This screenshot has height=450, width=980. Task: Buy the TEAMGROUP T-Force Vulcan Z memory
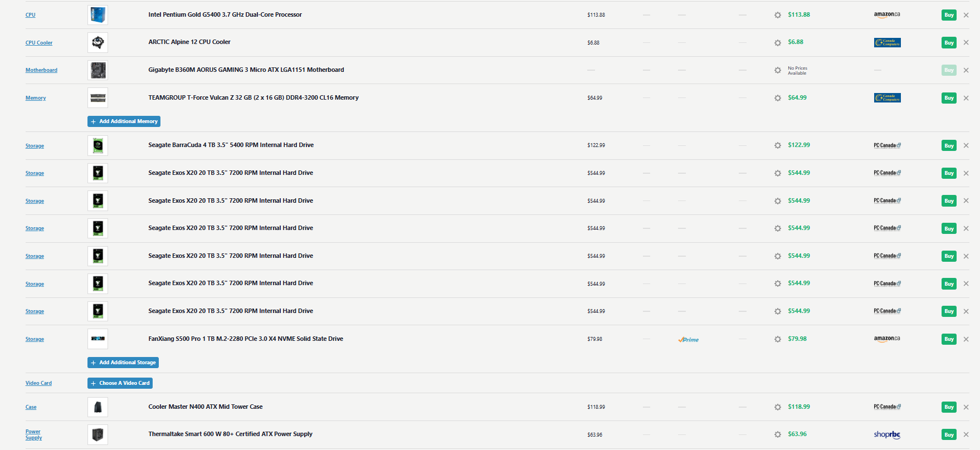[x=949, y=98]
